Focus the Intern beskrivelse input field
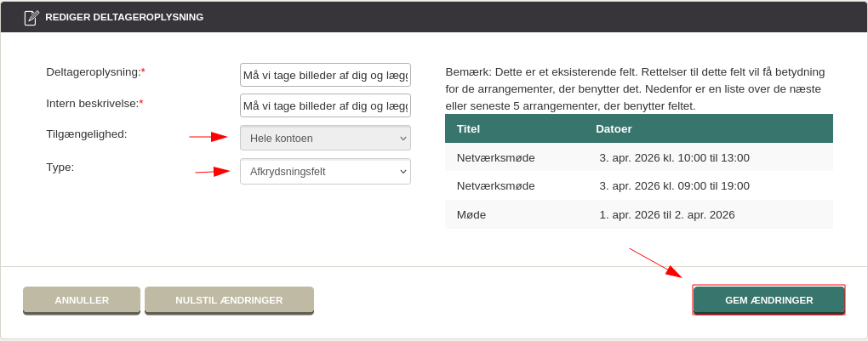Viewport: 868px width, 341px height. point(325,106)
